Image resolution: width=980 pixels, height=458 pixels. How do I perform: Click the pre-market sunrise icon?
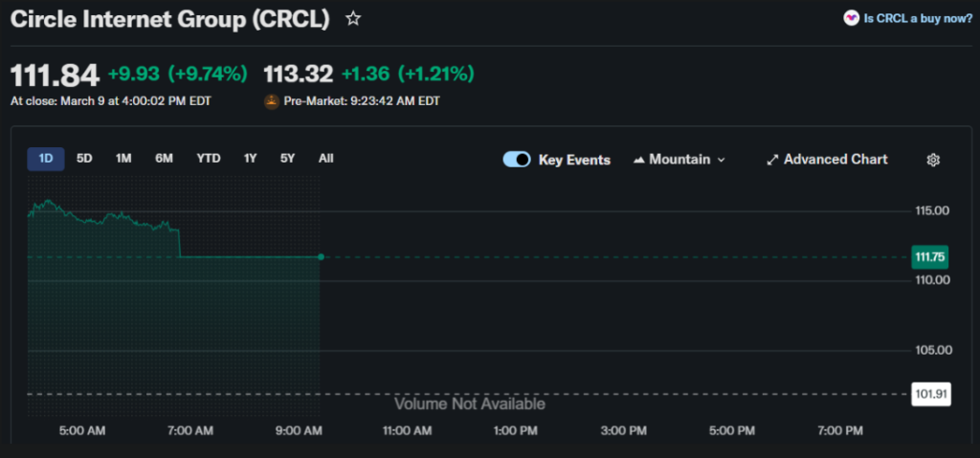pos(272,101)
